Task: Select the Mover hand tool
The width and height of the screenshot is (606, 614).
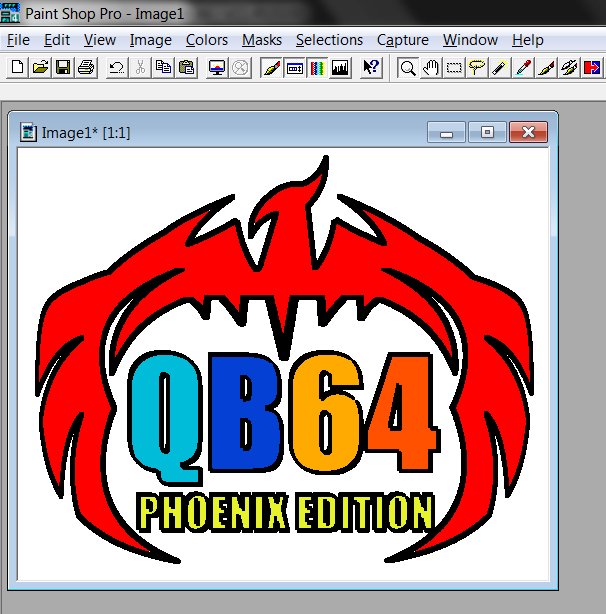Action: (431, 68)
